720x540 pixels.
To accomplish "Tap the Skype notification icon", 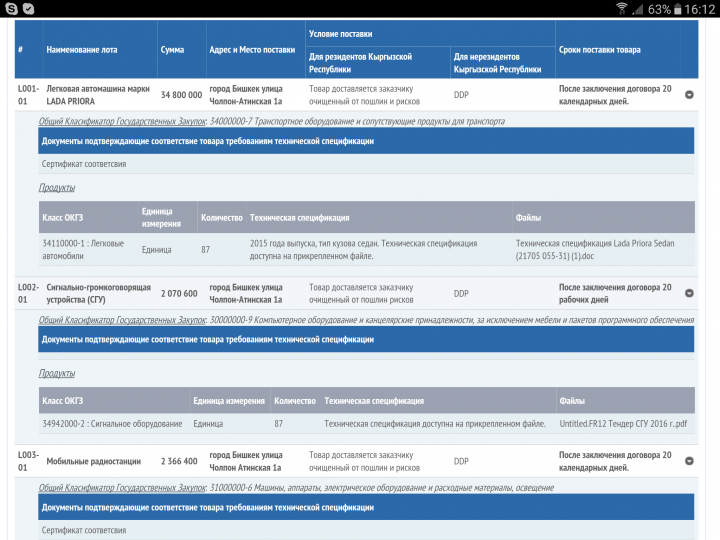I will (x=11, y=8).
